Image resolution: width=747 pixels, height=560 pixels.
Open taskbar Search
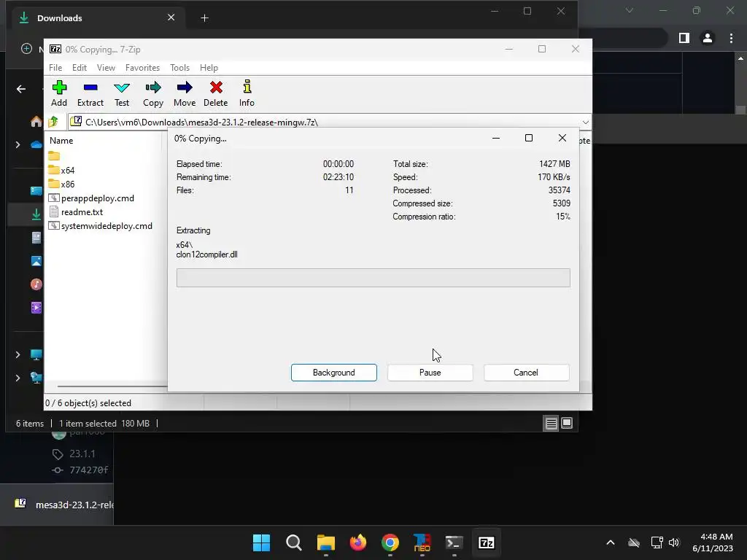294,542
